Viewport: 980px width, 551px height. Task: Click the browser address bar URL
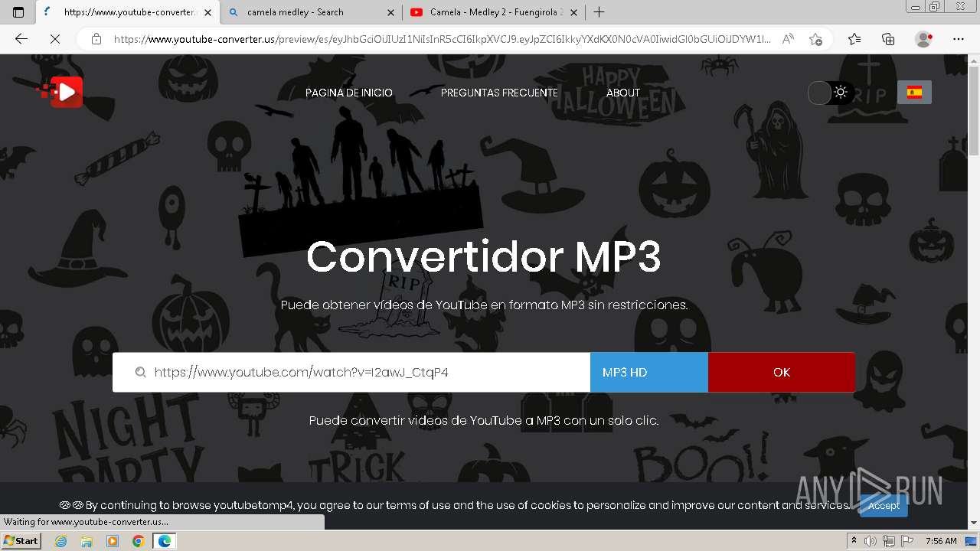(x=443, y=39)
